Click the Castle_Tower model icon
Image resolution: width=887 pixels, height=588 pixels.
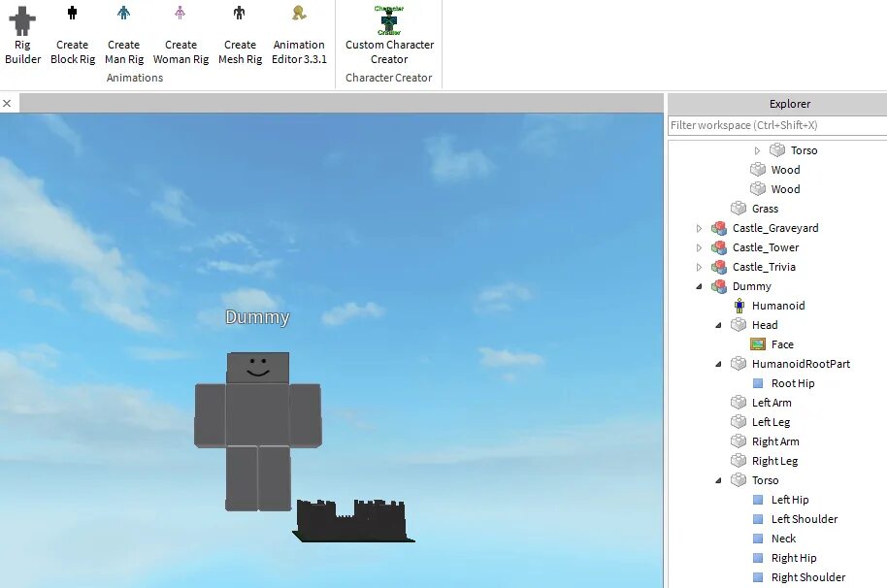pos(719,247)
